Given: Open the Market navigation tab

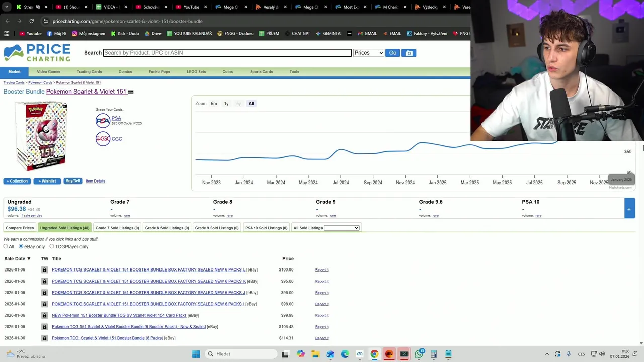Looking at the screenshot, I should (14, 72).
